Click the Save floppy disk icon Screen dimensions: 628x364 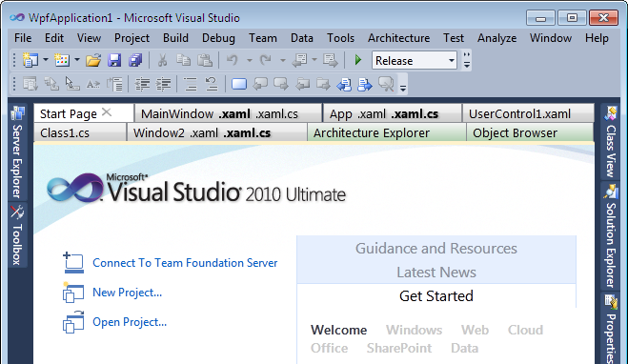coord(114,60)
